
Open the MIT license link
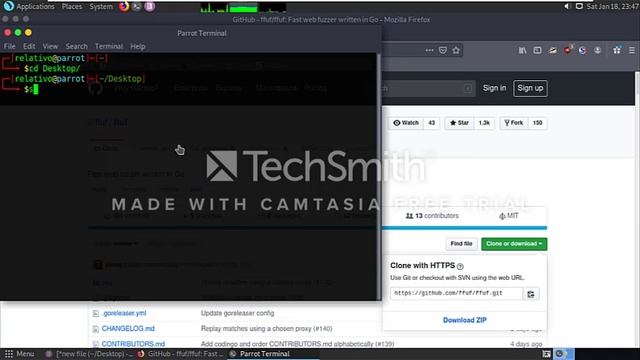pyautogui.click(x=509, y=216)
